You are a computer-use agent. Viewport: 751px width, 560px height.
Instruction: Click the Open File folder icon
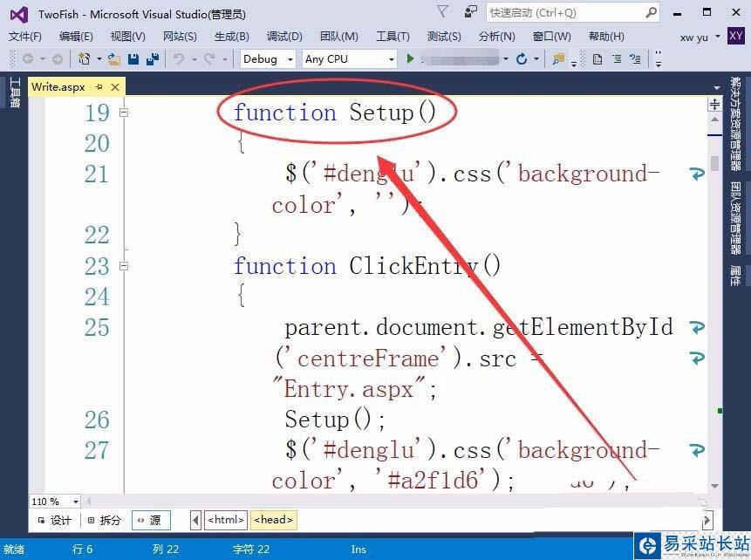(x=113, y=59)
